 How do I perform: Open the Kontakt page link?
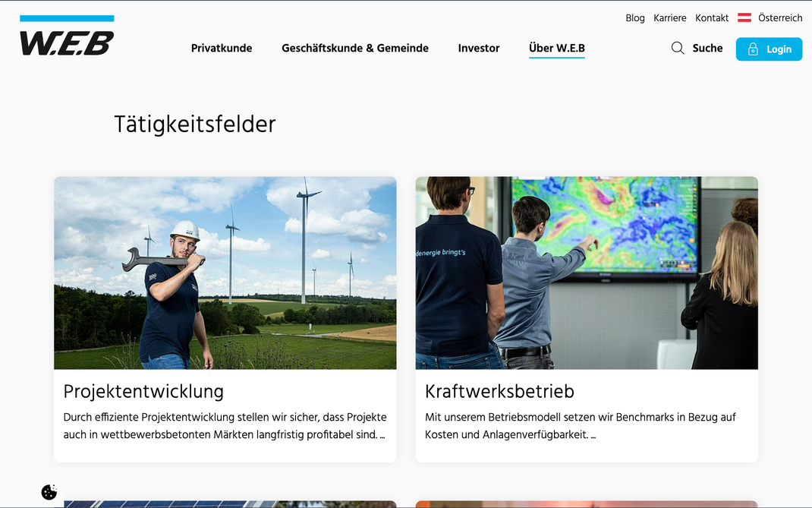click(712, 18)
